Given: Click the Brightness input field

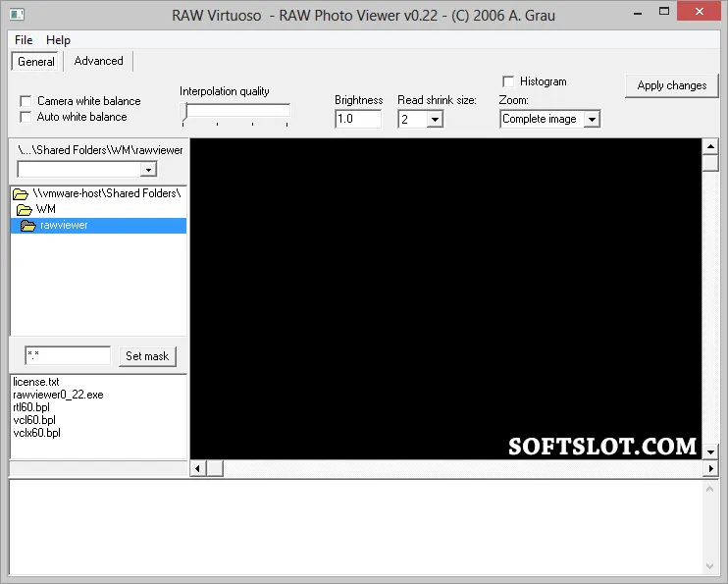Looking at the screenshot, I should coord(358,119).
